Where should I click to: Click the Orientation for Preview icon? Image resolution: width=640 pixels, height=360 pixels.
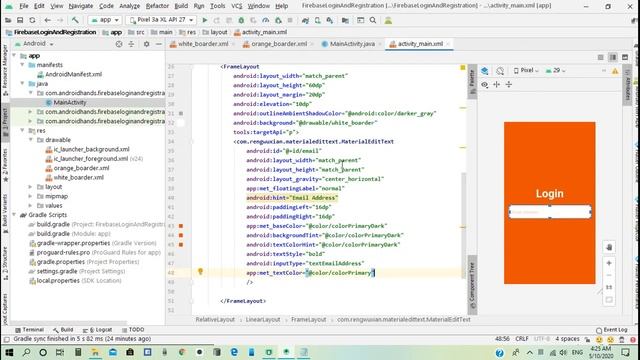500,71
